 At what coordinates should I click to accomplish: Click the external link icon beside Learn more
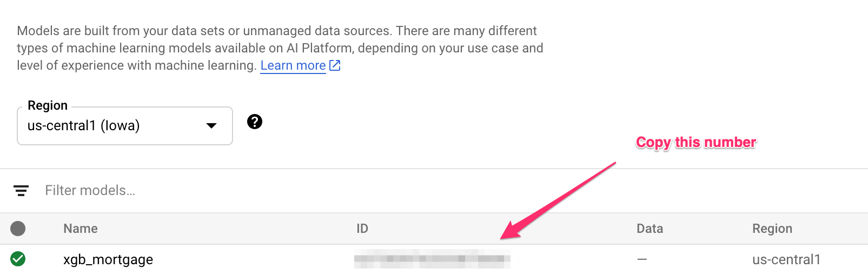pyautogui.click(x=335, y=65)
